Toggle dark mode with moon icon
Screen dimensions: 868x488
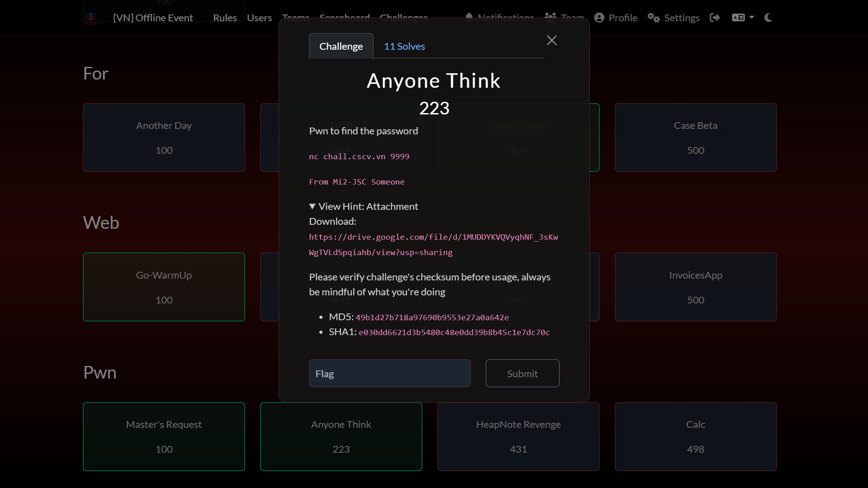(768, 18)
